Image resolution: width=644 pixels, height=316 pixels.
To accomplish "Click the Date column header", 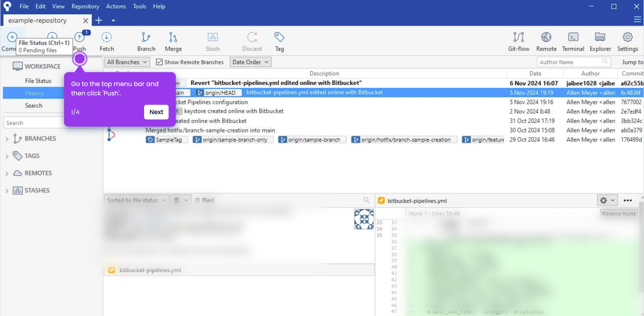I will [535, 74].
